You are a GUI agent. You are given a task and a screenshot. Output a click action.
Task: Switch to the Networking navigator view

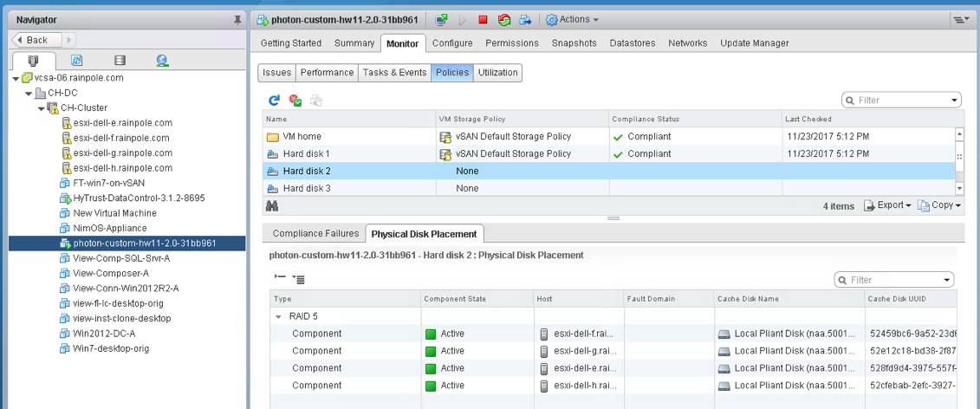(x=162, y=61)
